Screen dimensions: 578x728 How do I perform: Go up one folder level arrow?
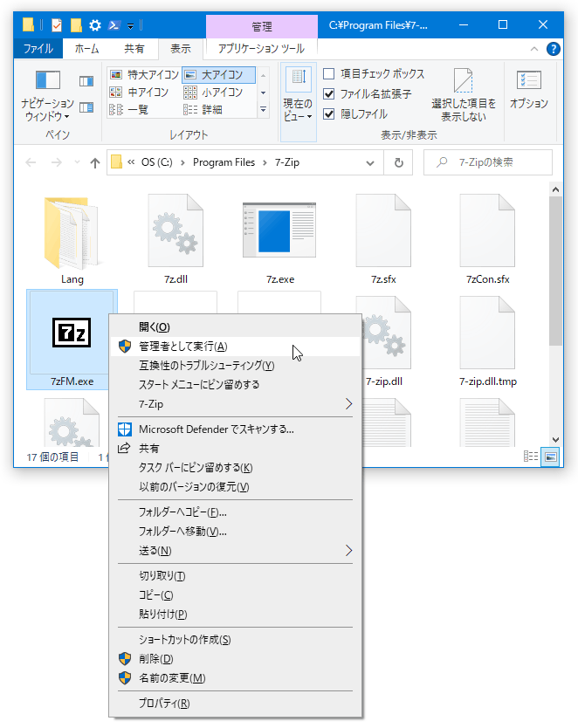[94, 162]
